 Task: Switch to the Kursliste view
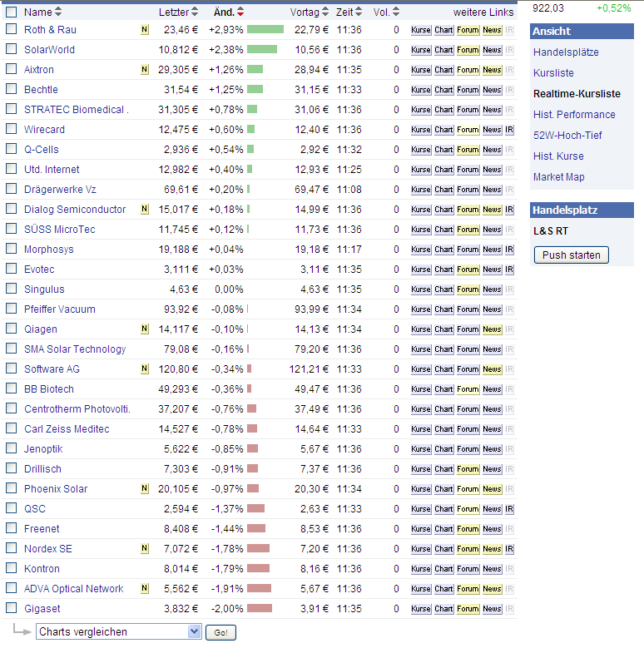(x=553, y=73)
